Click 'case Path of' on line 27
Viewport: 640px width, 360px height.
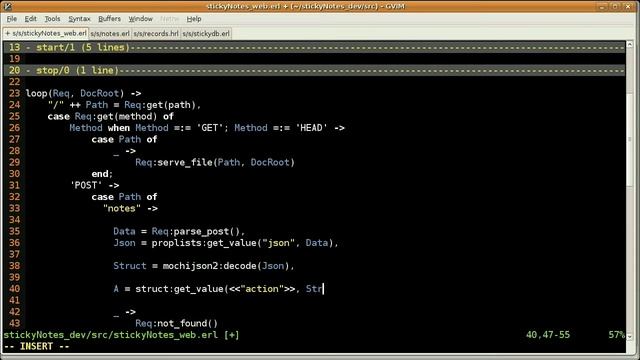[124, 140]
